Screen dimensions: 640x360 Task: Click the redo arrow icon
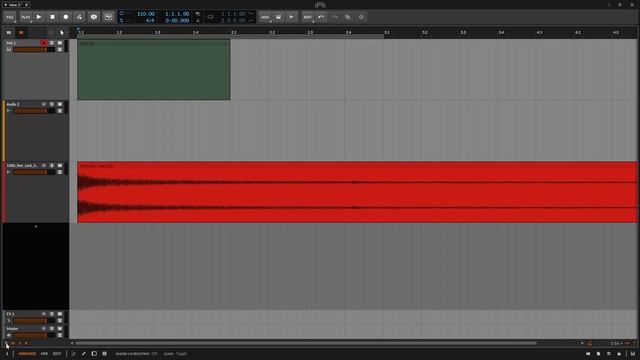pos(335,17)
